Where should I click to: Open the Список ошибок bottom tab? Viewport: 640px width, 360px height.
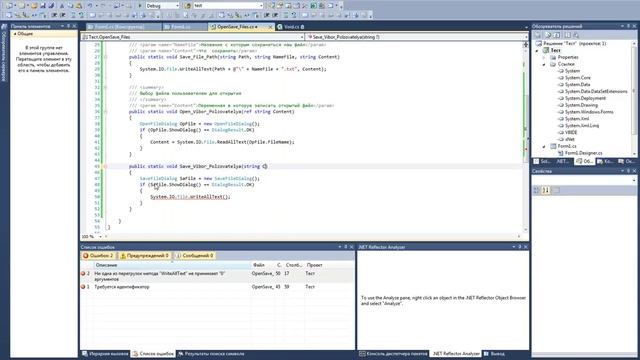pos(153,354)
